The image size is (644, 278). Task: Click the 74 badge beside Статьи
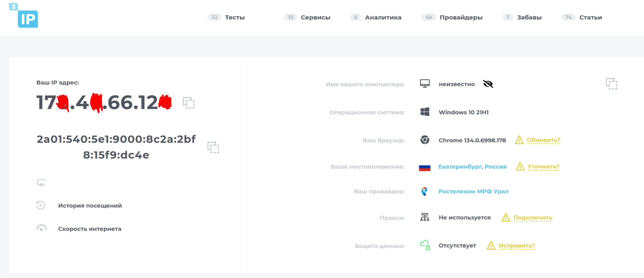point(568,17)
